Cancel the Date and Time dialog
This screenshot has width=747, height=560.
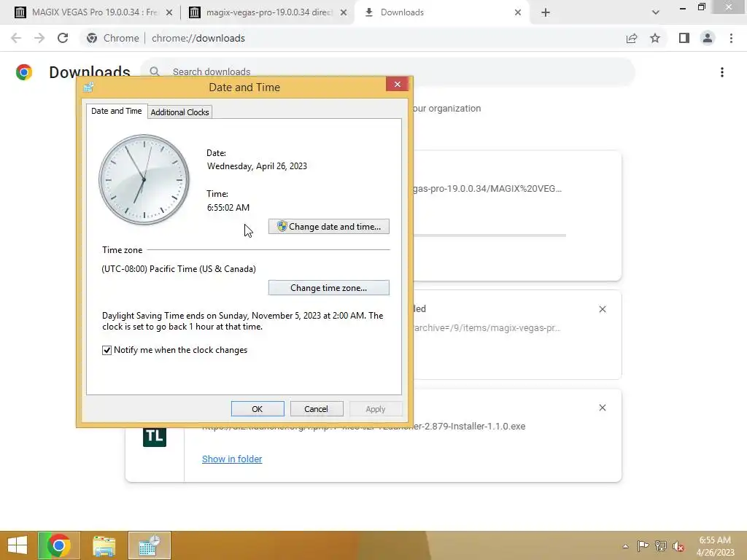point(317,409)
